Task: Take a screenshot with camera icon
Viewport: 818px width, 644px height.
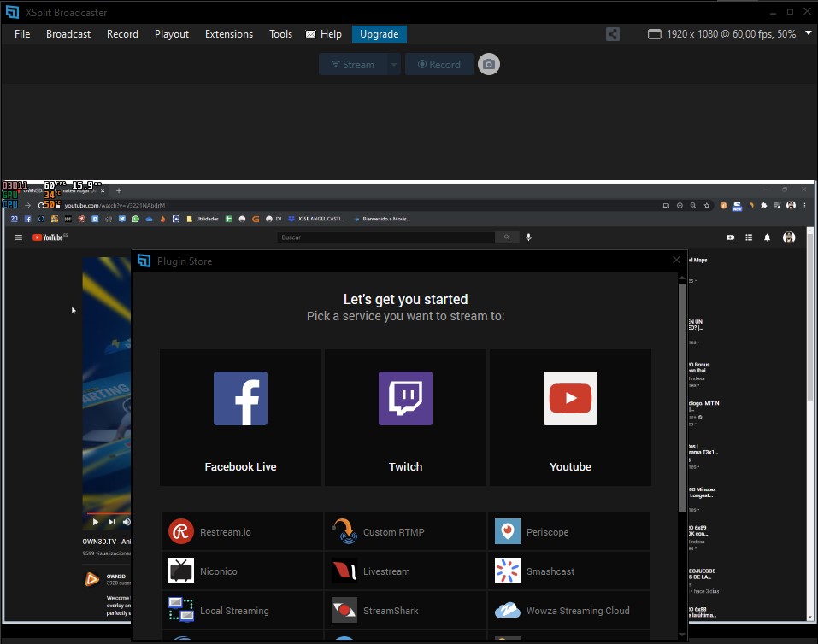Action: point(488,64)
